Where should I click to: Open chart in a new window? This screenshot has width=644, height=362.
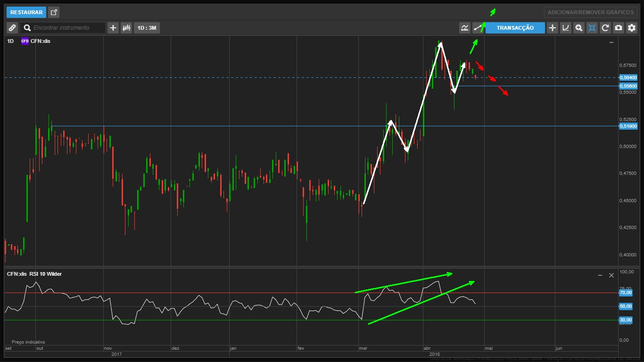[x=54, y=12]
